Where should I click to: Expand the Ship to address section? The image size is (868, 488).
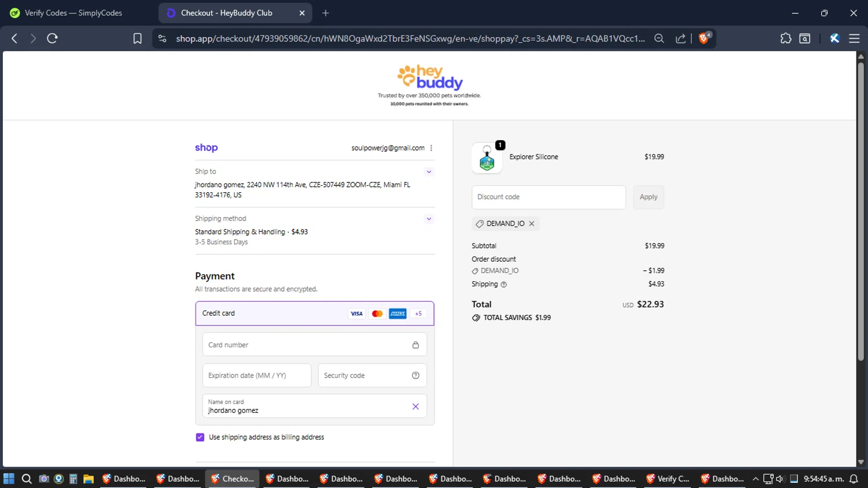pos(429,172)
